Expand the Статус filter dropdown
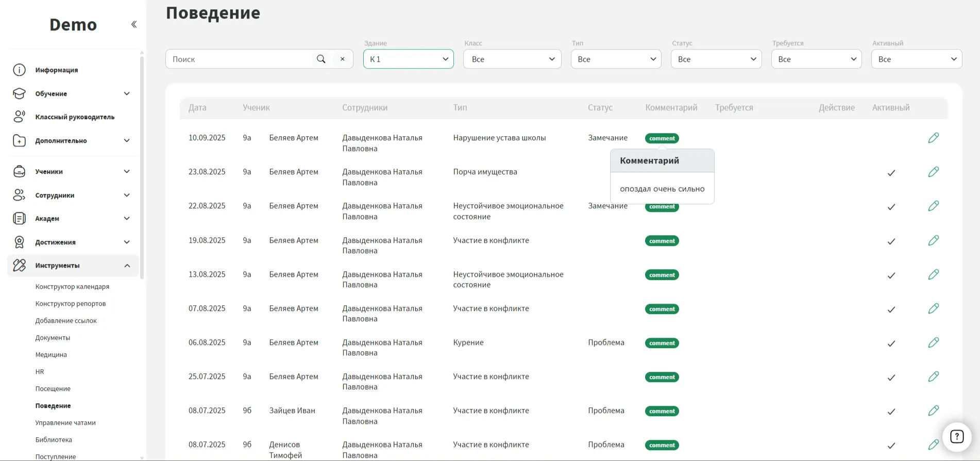The image size is (980, 461). pyautogui.click(x=716, y=59)
